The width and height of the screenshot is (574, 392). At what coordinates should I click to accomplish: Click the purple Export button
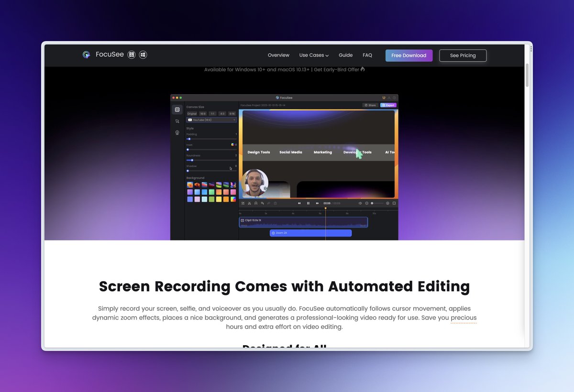coord(388,105)
